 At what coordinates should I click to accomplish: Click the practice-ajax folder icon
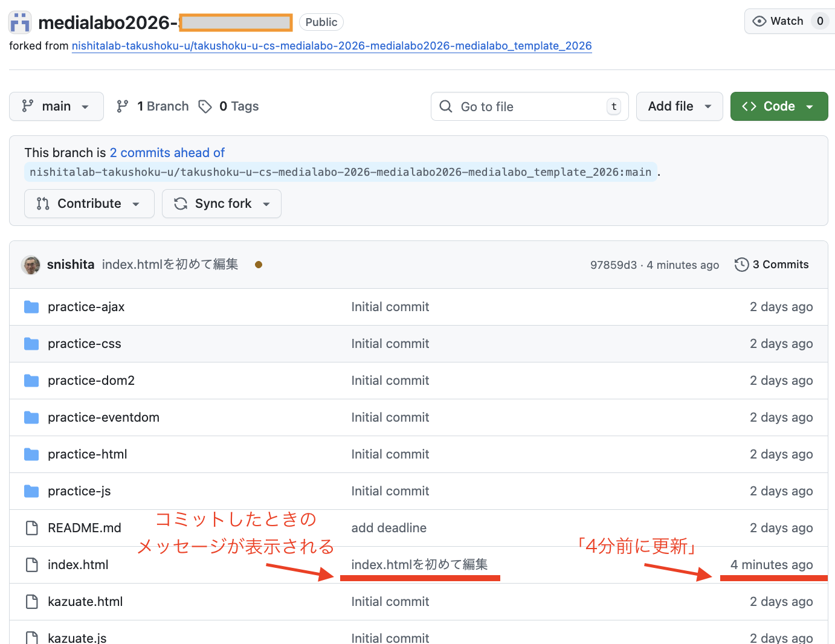pos(31,306)
